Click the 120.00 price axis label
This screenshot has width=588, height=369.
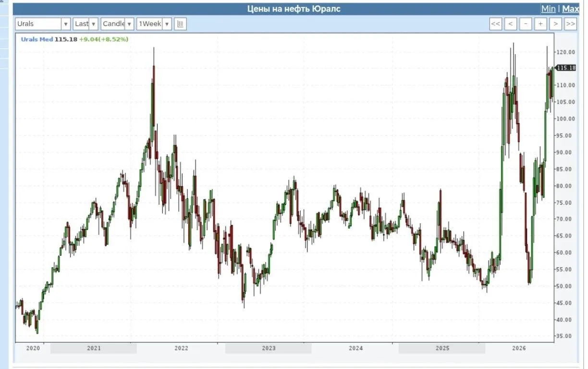(565, 52)
